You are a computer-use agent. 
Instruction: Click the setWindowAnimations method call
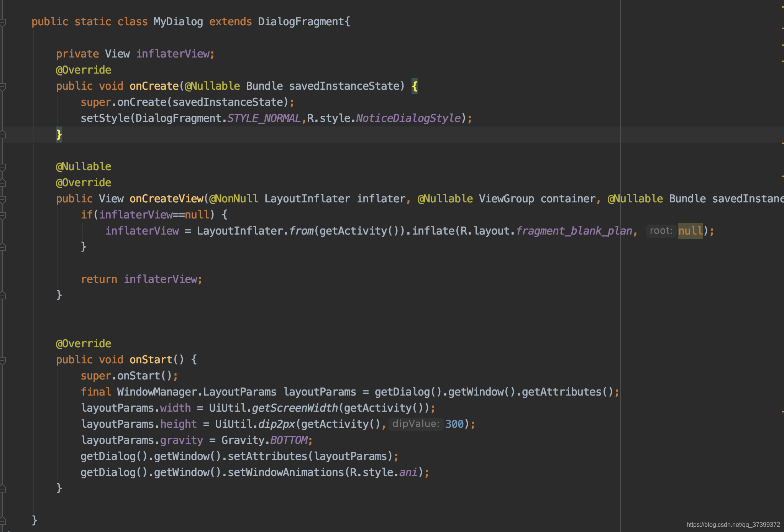(286, 473)
